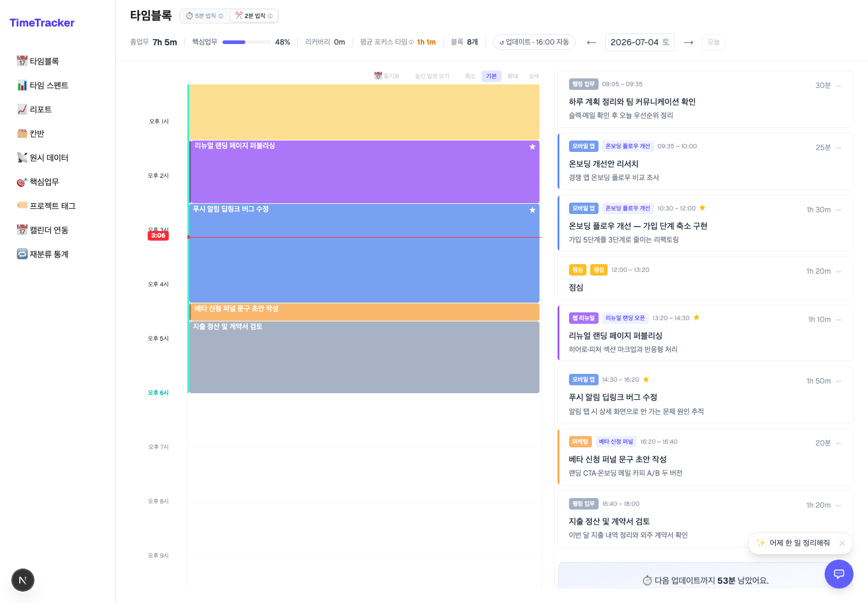Click the gray 지출 정산 및 계약서 검토 block

(x=364, y=357)
